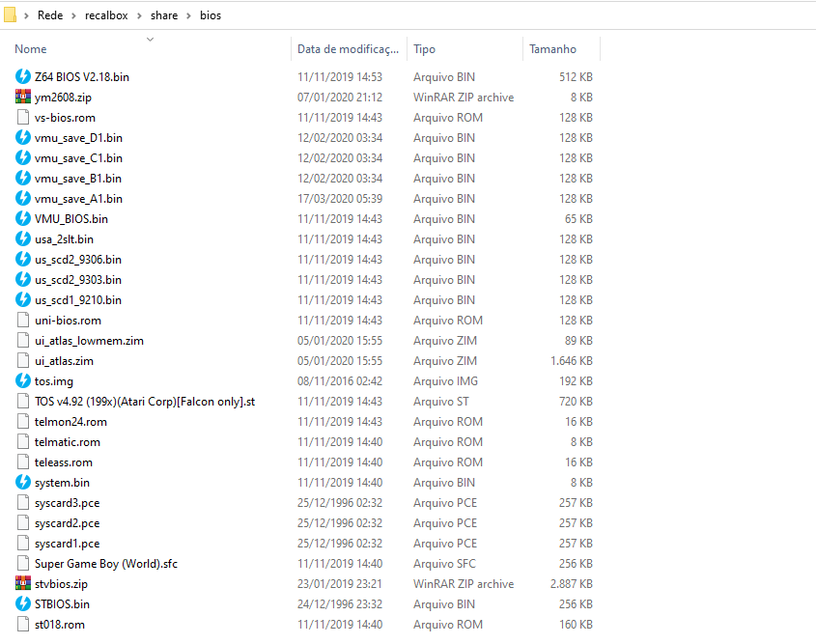Click the size value 512 KB

[577, 76]
